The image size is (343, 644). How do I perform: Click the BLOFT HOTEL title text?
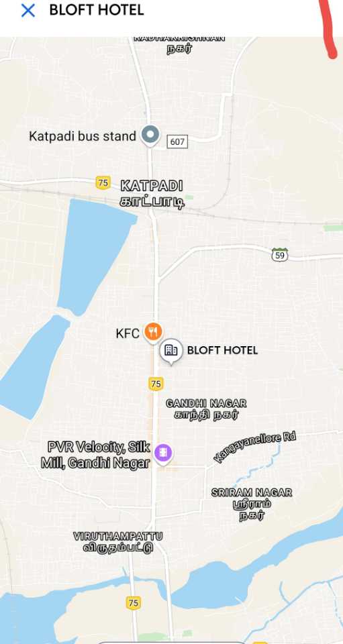pos(97,10)
